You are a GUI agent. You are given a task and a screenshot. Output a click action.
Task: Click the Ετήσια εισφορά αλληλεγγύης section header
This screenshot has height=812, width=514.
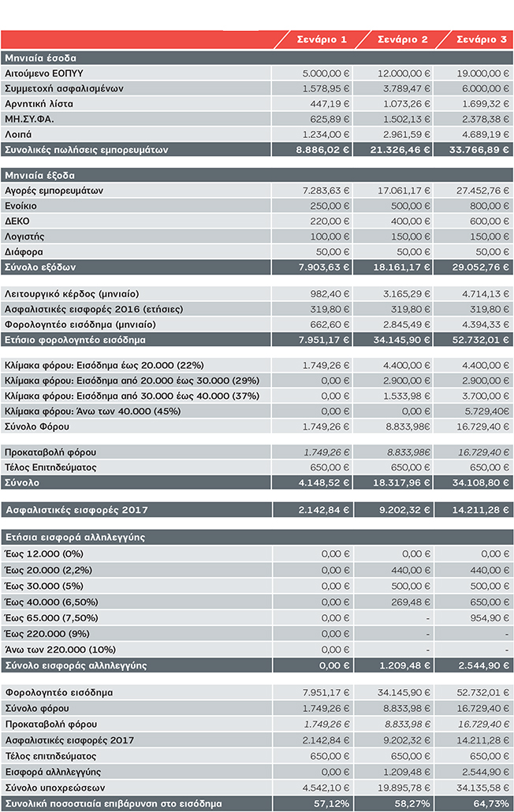(77, 537)
